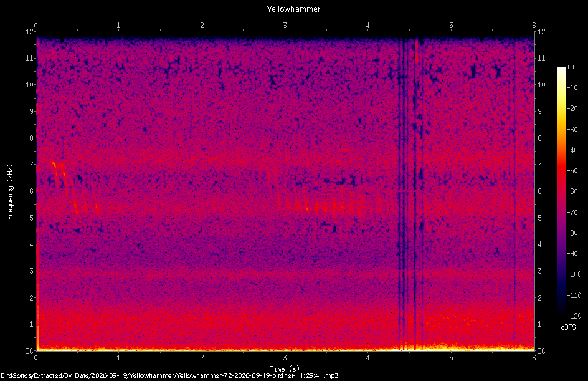Viewport: 588px width, 381px height.
Task: Click the DC label on the left frequency axis
Action: click(29, 351)
